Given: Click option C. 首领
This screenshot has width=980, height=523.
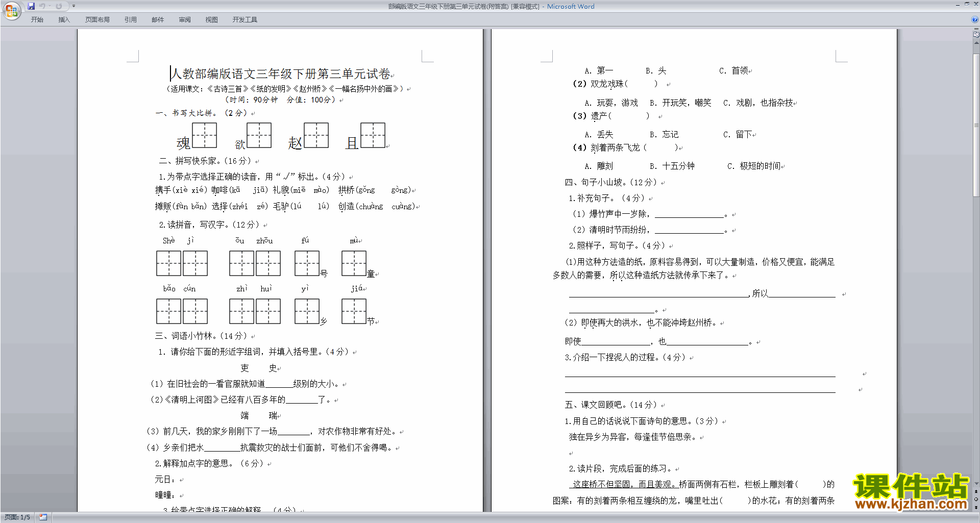Looking at the screenshot, I should click(734, 70).
